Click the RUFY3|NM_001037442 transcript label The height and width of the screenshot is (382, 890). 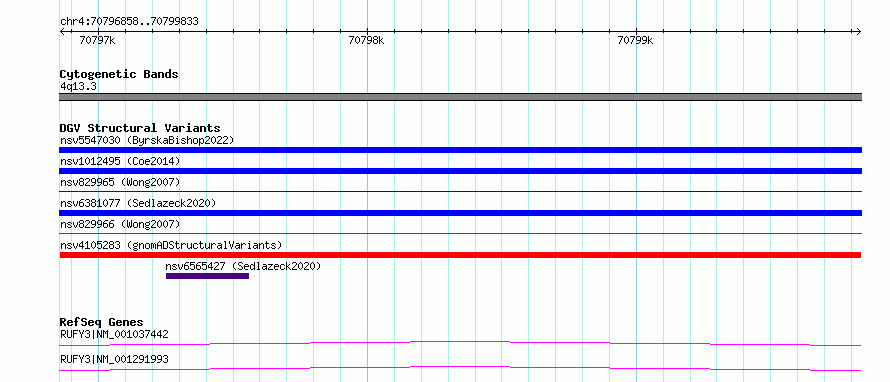point(114,334)
